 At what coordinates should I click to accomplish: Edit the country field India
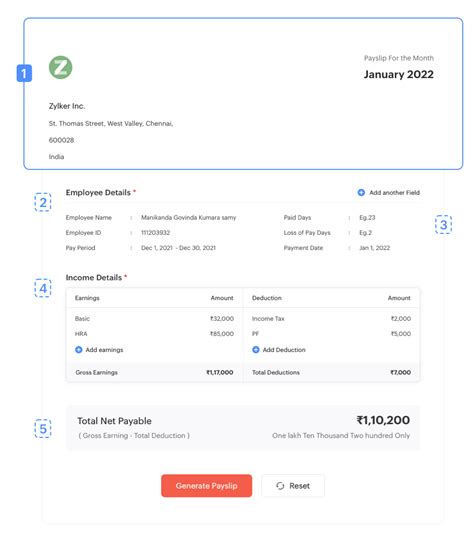[56, 157]
